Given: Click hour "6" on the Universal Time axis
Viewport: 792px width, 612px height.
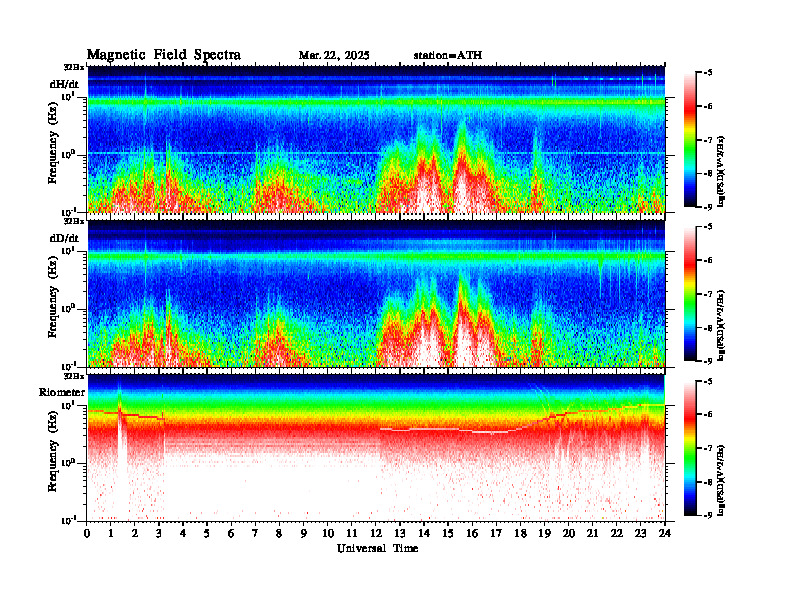Looking at the screenshot, I should pyautogui.click(x=231, y=534).
